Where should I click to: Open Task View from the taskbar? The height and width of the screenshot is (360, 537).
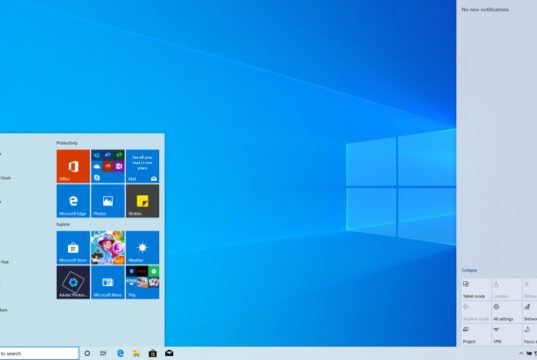(x=103, y=353)
